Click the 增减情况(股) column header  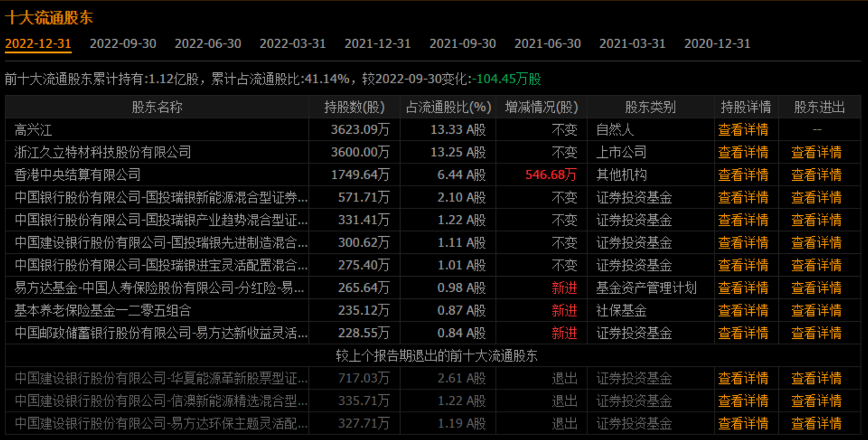point(542,107)
